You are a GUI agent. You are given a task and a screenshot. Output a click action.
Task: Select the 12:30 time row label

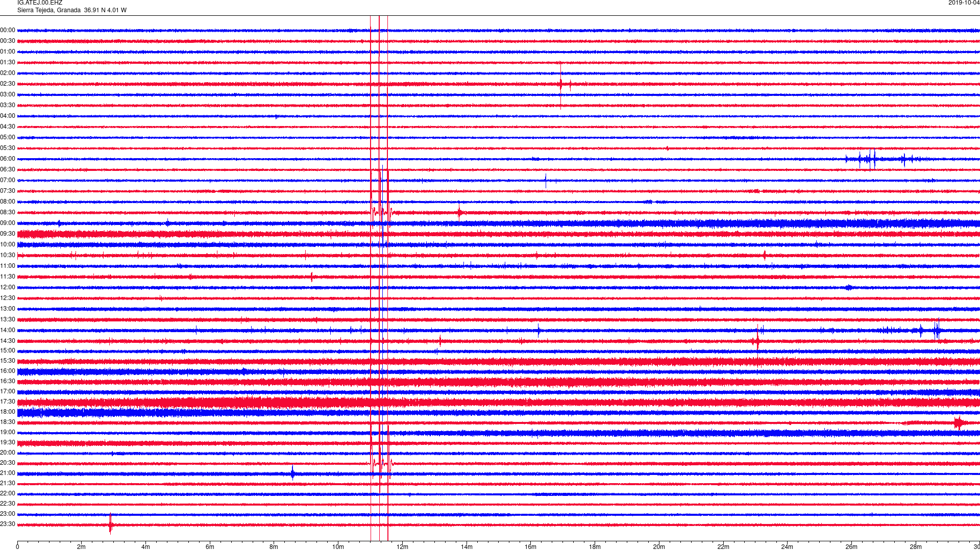point(8,298)
